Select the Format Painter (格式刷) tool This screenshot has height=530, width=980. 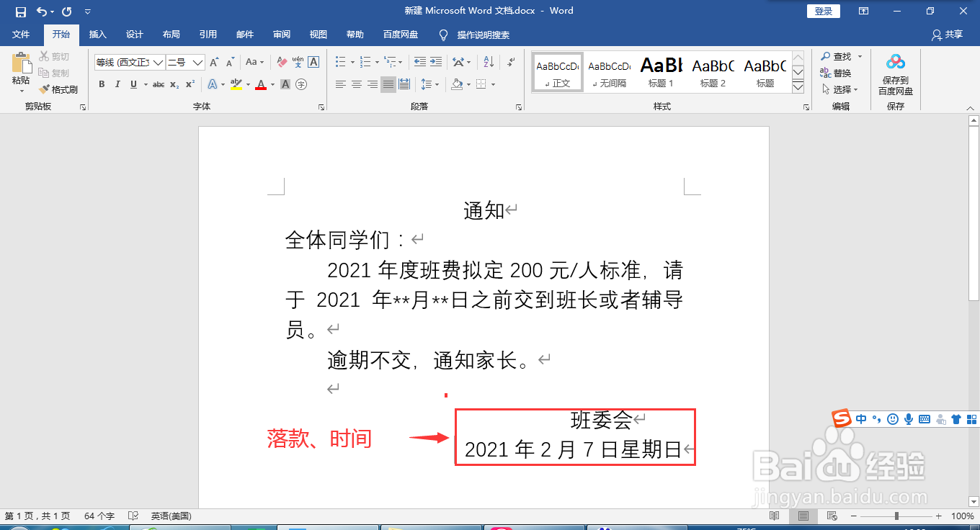click(x=58, y=89)
